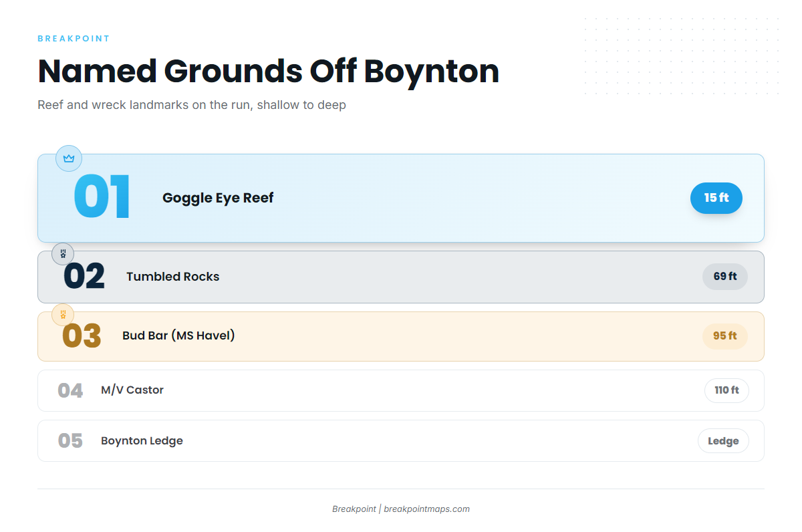Viewport: 802px width, 532px height.
Task: Select the "110 ft" depth pill
Action: 727,390
